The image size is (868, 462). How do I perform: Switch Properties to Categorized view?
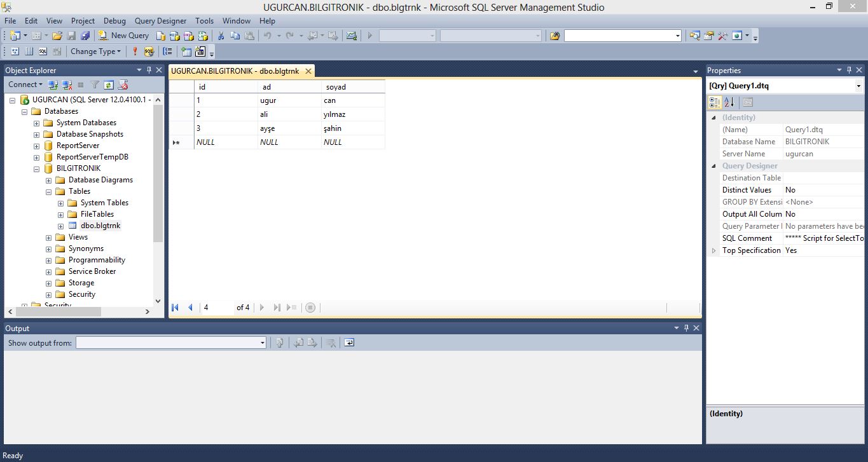[715, 102]
